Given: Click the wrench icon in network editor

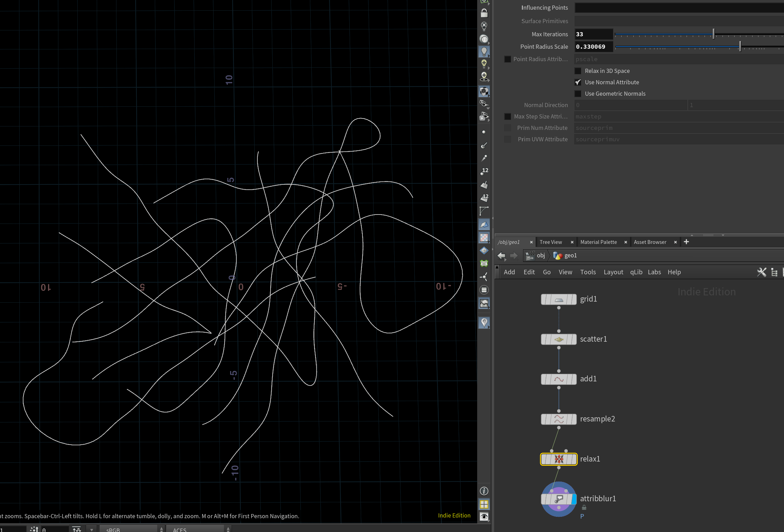Looking at the screenshot, I should click(761, 272).
